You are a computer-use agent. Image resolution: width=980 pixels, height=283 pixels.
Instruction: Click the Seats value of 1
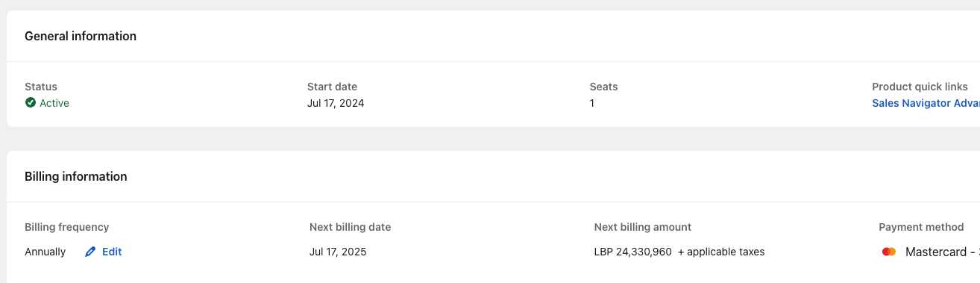click(592, 103)
